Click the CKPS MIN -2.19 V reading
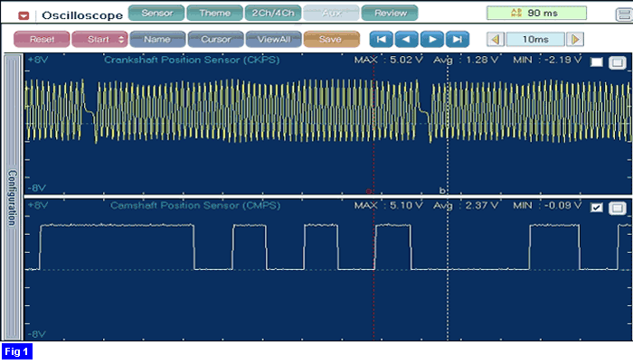Image resolution: width=633 pixels, height=364 pixels. coord(547,60)
